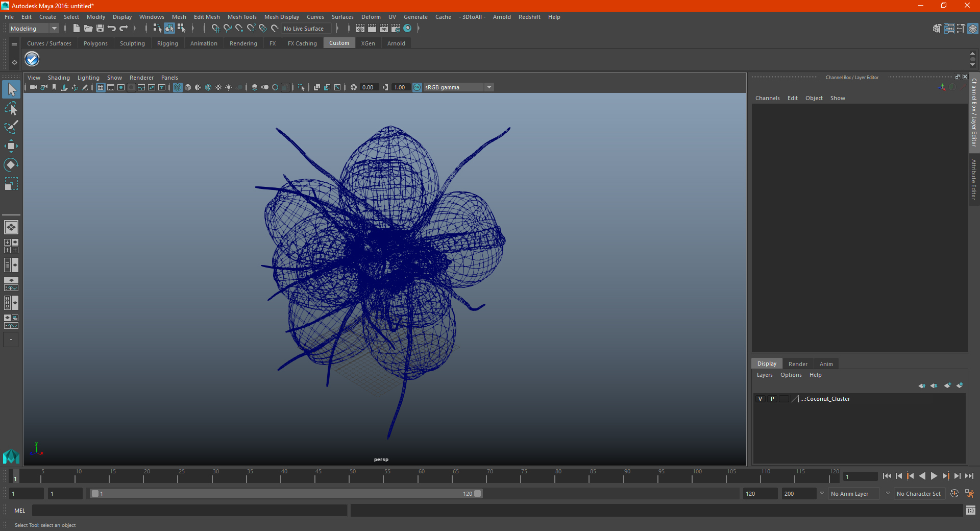Toggle Coconut_Cluster layer playback P box
Image resolution: width=980 pixels, height=531 pixels.
pyautogui.click(x=772, y=399)
